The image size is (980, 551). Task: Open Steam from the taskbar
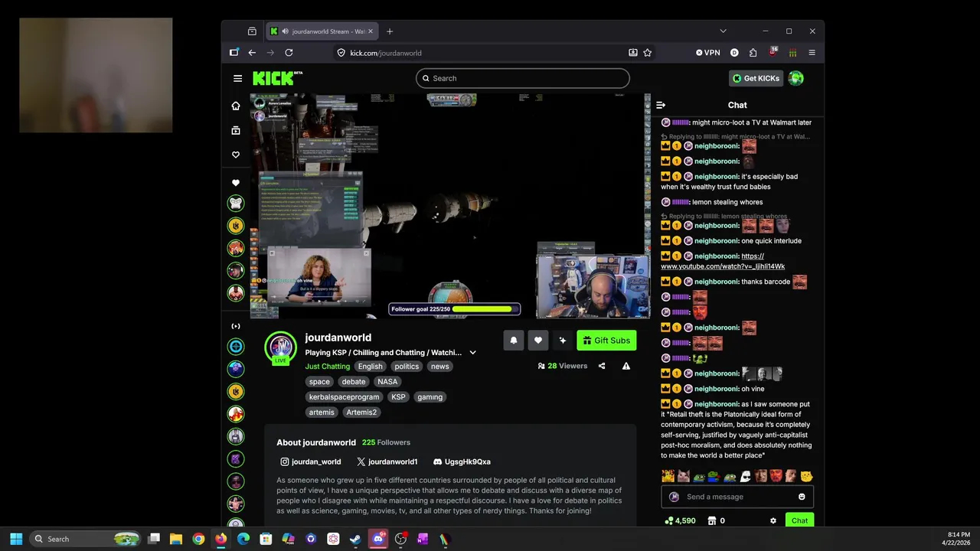pos(356,539)
